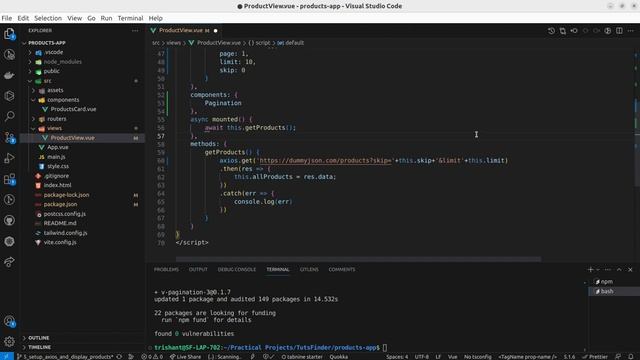This screenshot has height=360, width=640.
Task: Open tailwind.config.js in the explorer
Action: click(65, 233)
